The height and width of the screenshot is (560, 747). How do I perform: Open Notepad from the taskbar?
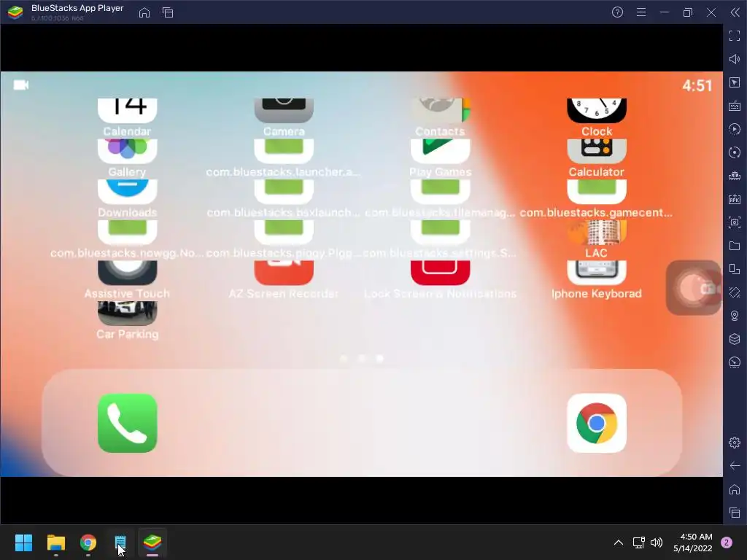[120, 542]
